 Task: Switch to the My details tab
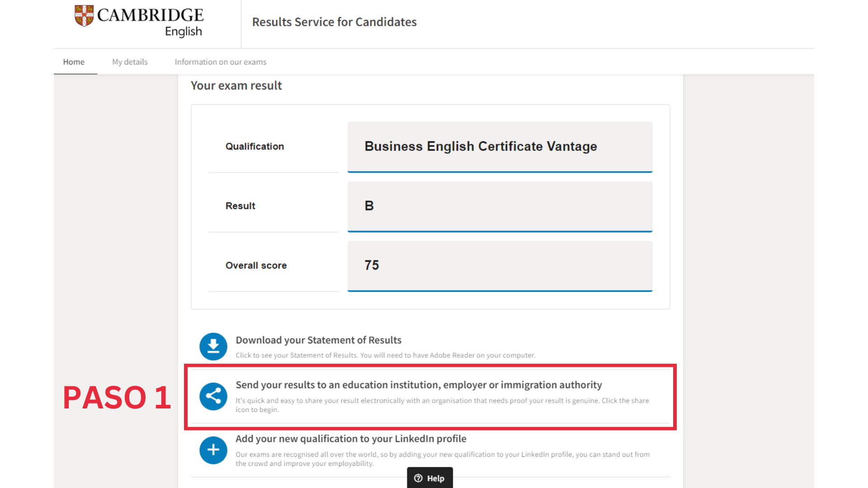130,62
